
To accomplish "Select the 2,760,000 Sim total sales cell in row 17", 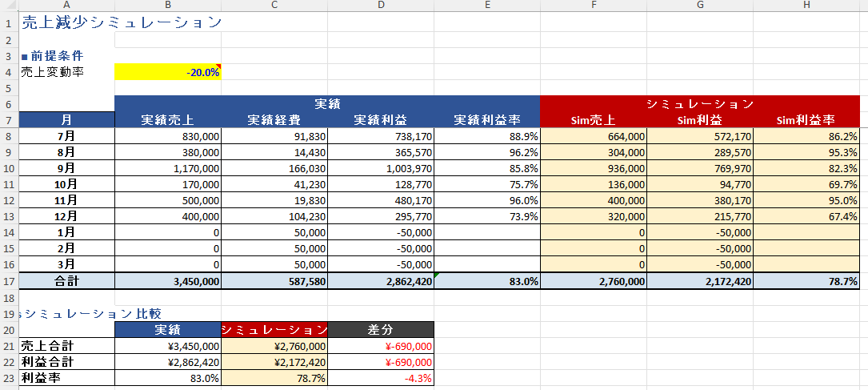I will pyautogui.click(x=594, y=281).
